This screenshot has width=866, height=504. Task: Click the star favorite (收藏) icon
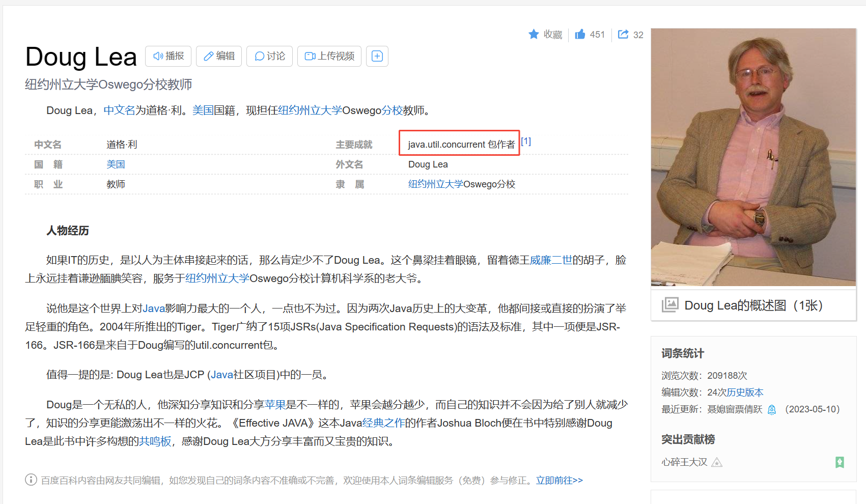[534, 34]
